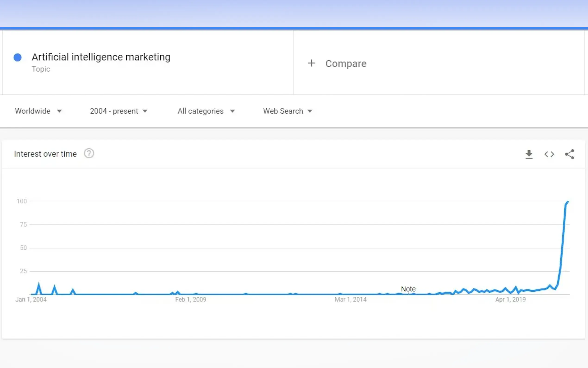The height and width of the screenshot is (368, 588).
Task: Click the Apr 1, 2019 axis label
Action: tap(510, 300)
